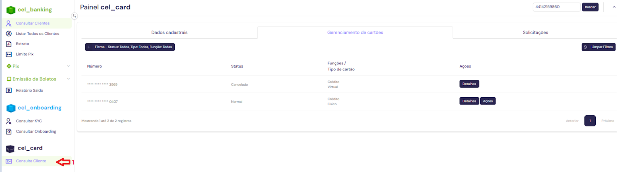
Task: Click the Emissão de Boletos icon
Action: point(9,79)
